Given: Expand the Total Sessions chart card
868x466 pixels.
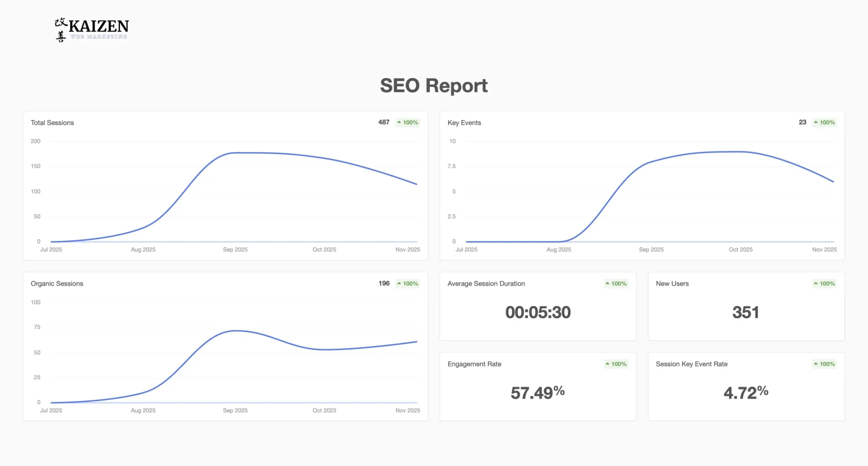Looking at the screenshot, I should (x=225, y=185).
